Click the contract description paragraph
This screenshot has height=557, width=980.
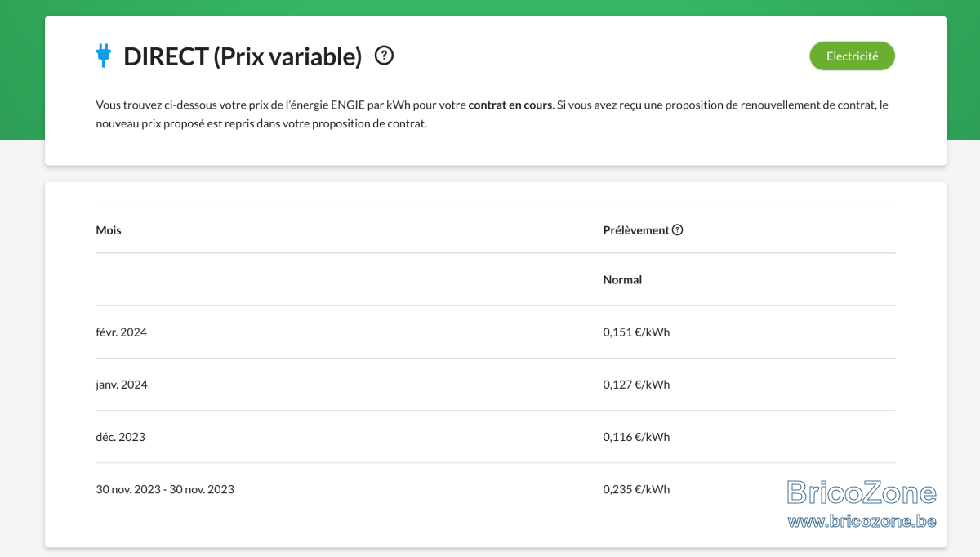[492, 115]
